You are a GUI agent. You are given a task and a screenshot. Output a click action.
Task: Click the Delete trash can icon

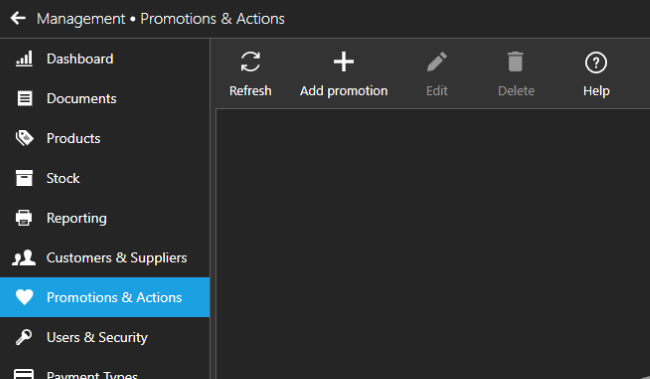coord(516,62)
